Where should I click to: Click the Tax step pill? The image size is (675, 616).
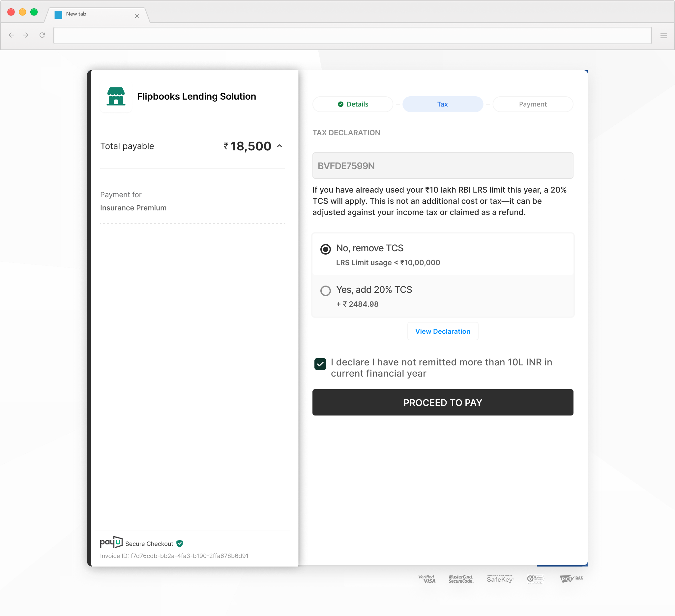pos(443,104)
